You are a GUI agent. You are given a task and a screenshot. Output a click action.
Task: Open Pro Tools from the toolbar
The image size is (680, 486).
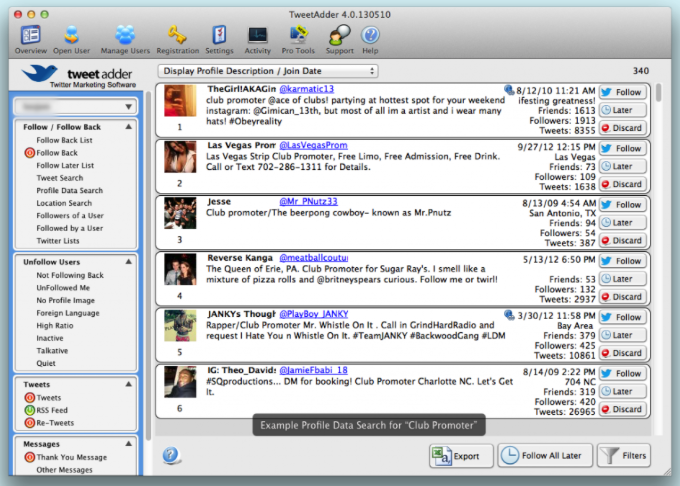pyautogui.click(x=298, y=39)
